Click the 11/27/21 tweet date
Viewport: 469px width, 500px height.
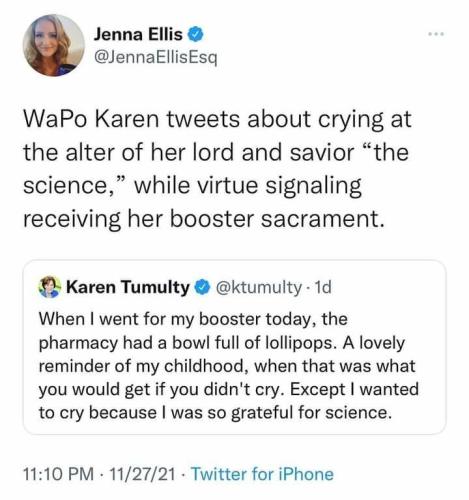(x=142, y=474)
